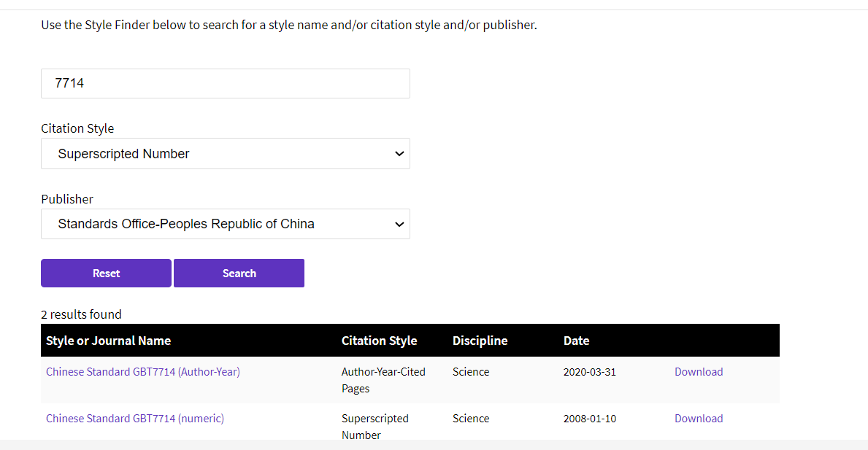Click the Citation Style table column header
The image size is (868, 450).
[379, 341]
